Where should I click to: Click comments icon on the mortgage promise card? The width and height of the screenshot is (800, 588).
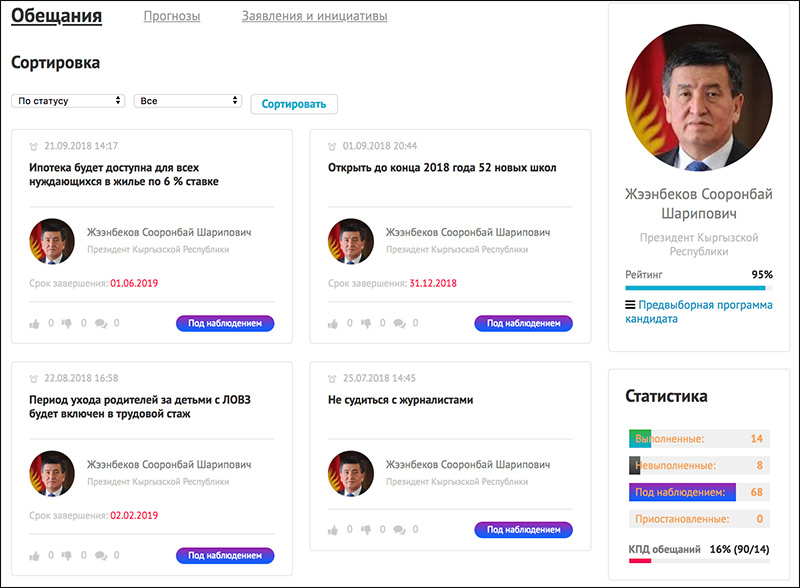point(101,323)
